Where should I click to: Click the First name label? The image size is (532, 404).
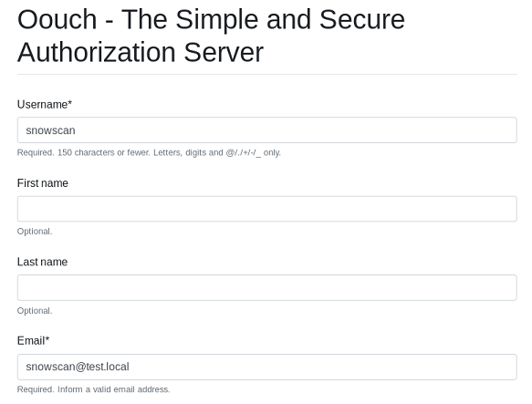coord(43,183)
